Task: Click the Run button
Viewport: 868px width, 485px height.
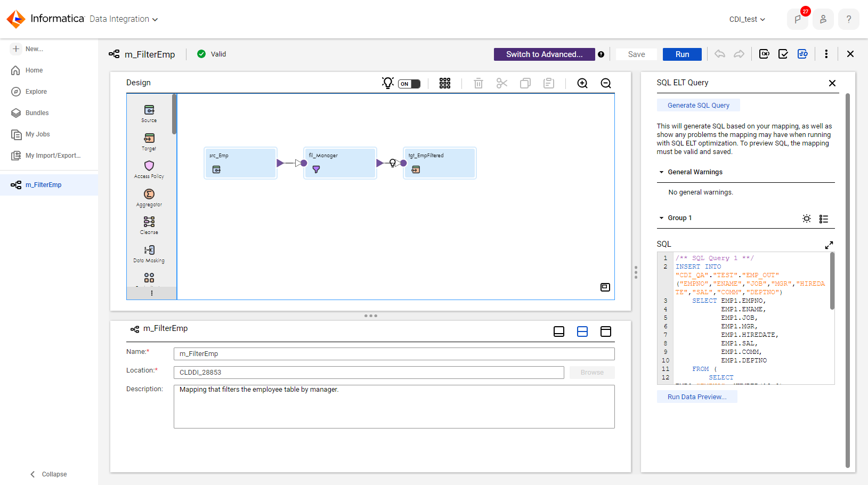Action: pos(682,54)
